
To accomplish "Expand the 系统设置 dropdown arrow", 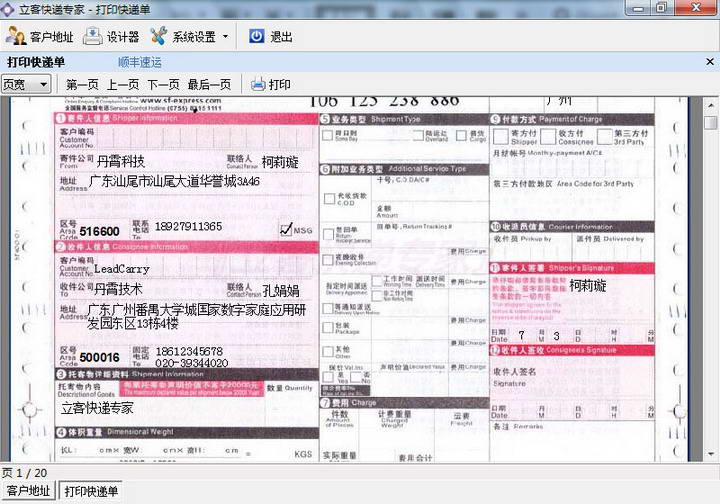I will pyautogui.click(x=225, y=36).
